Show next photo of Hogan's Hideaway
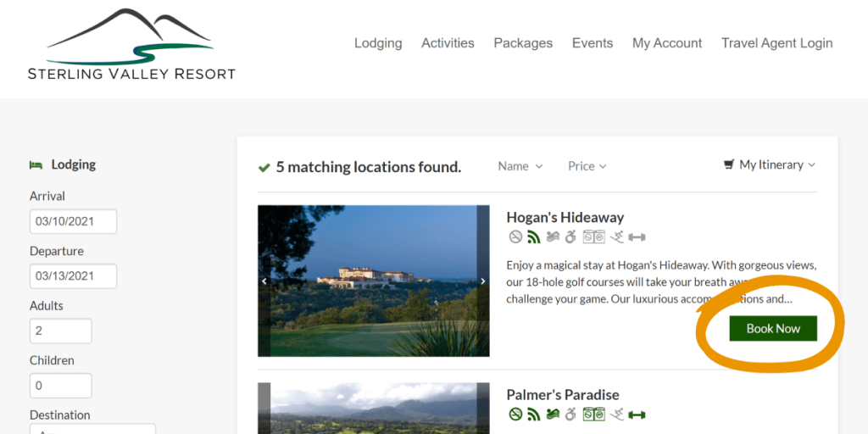Image resolution: width=868 pixels, height=434 pixels. click(x=483, y=281)
